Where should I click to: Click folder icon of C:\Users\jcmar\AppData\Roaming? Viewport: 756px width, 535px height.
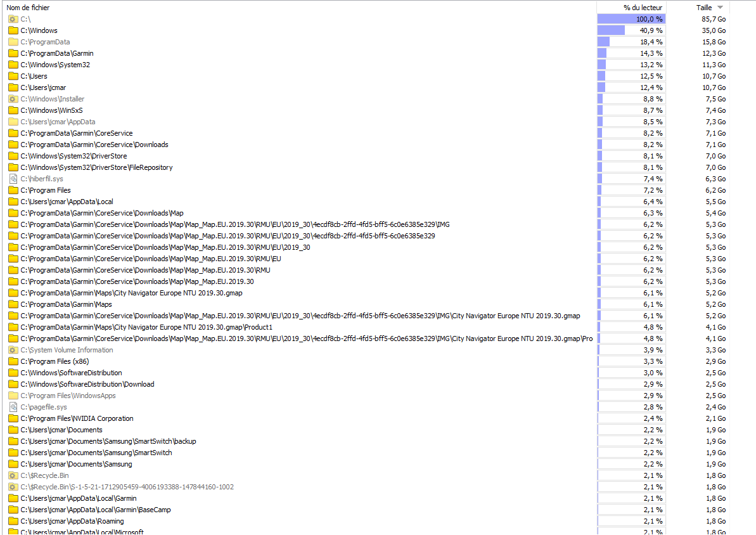13,522
